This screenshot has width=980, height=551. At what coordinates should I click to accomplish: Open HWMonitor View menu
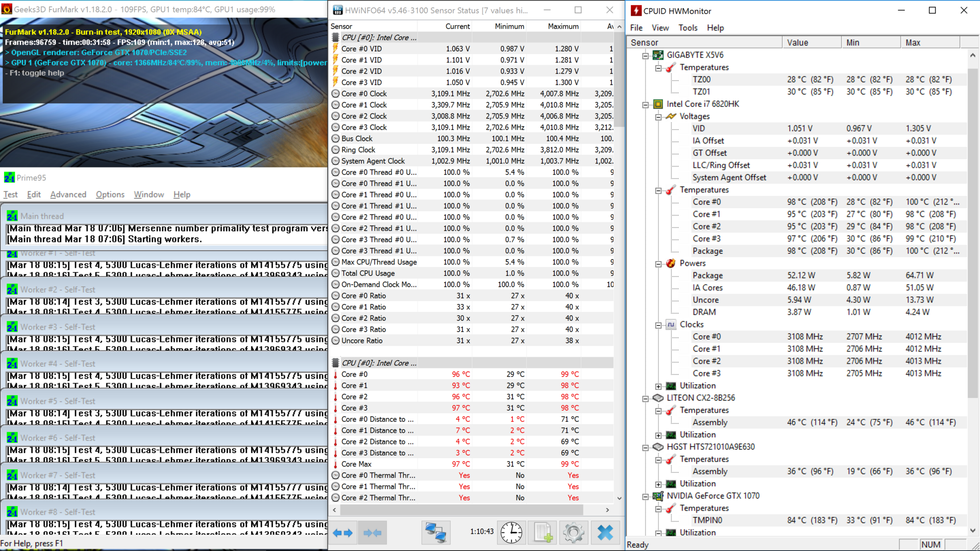click(660, 28)
